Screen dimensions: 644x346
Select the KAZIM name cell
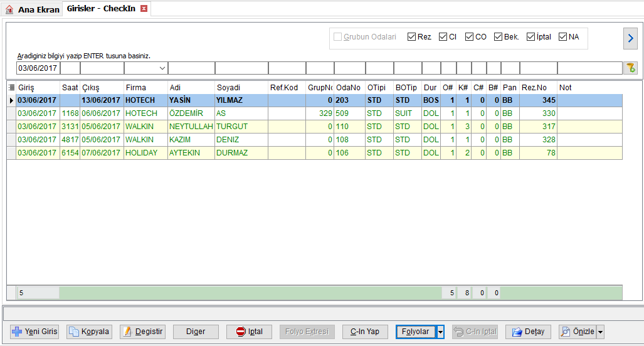tap(191, 140)
